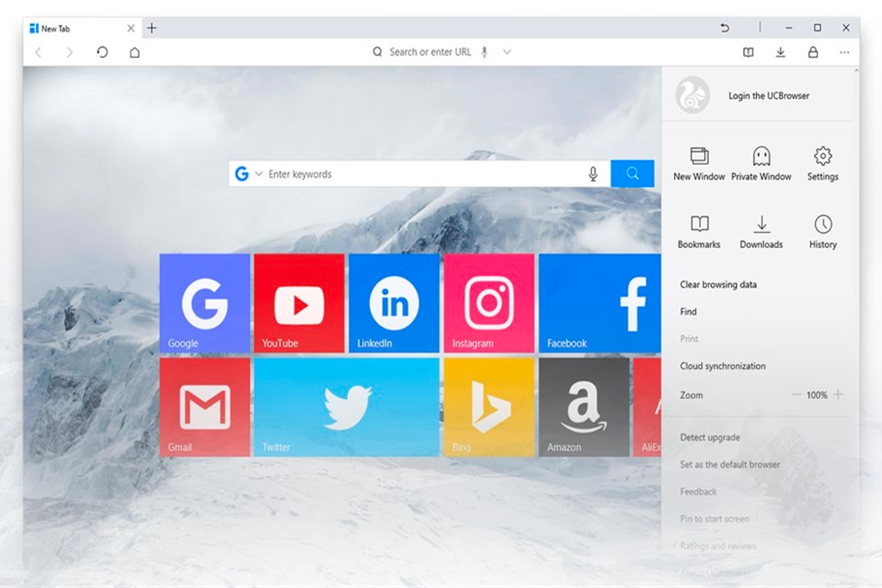Open the LinkedIn speed dial tile
Image resolution: width=882 pixels, height=588 pixels.
coord(394,303)
